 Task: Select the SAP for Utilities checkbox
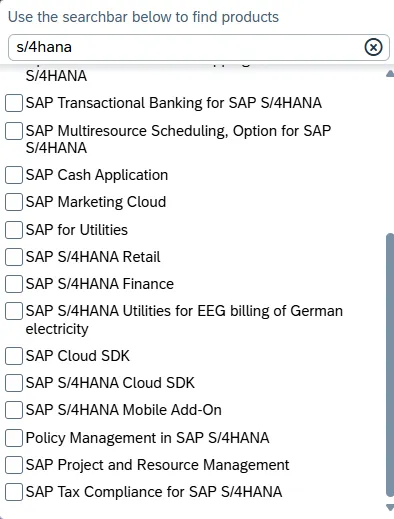[x=14, y=230]
